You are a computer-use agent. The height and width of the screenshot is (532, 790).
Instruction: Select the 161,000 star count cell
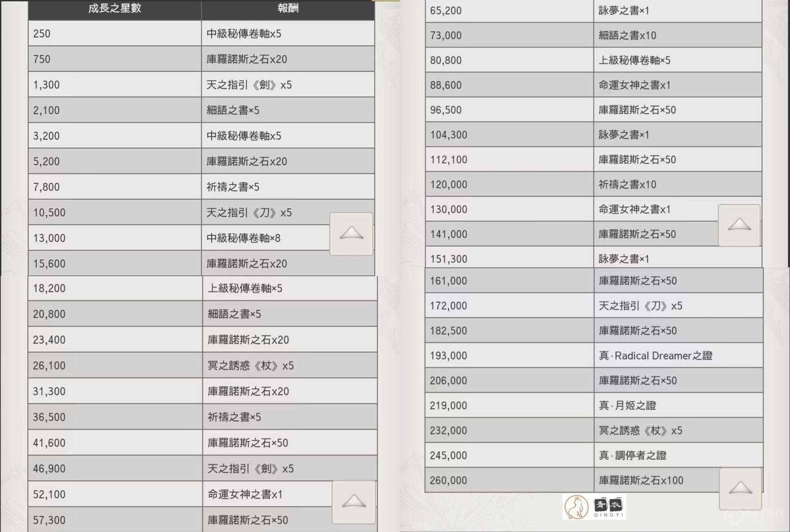coord(509,281)
